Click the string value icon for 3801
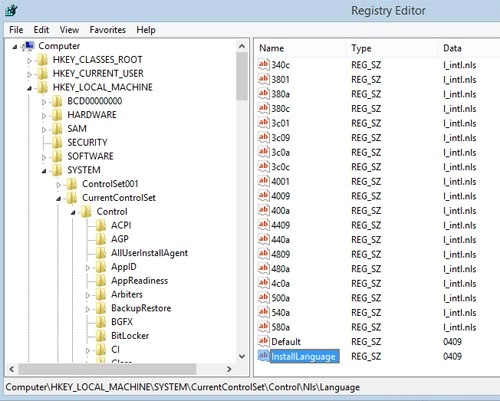The image size is (500, 401). pos(263,79)
